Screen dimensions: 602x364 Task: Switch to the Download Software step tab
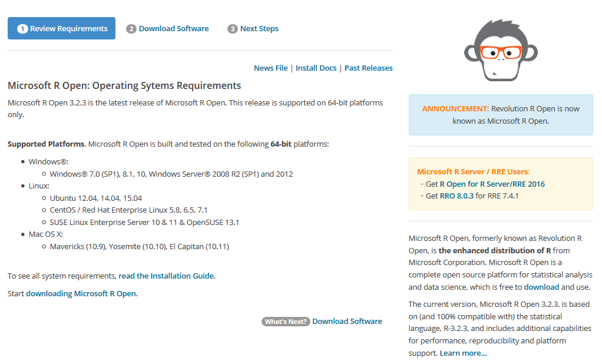coord(167,29)
